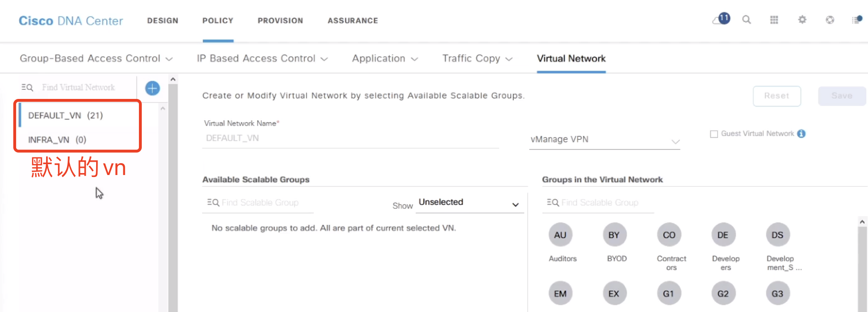Select the Auditors (AU) group icon
Viewport: 868px width, 312px height.
pyautogui.click(x=560, y=235)
